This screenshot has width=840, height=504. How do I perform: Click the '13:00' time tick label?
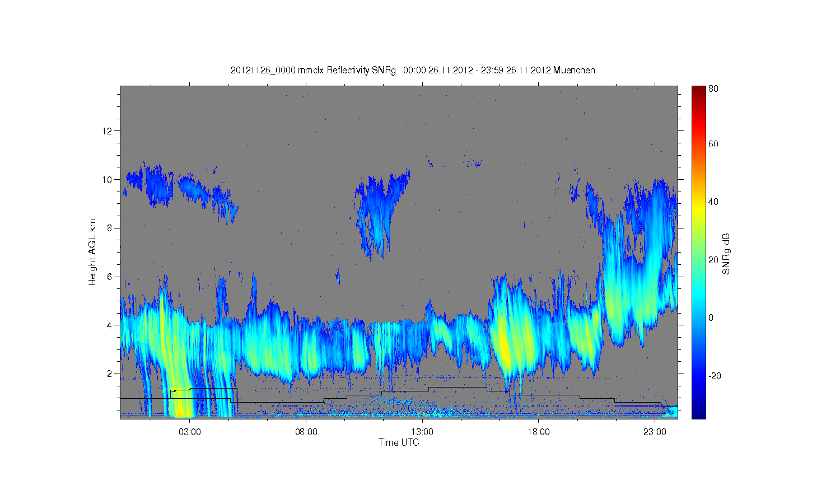point(422,432)
